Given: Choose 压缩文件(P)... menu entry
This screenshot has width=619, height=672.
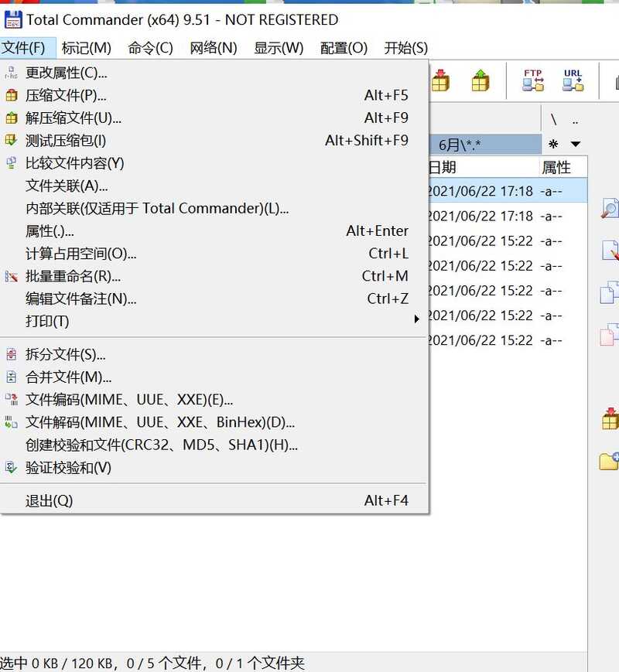Looking at the screenshot, I should pos(214,95).
